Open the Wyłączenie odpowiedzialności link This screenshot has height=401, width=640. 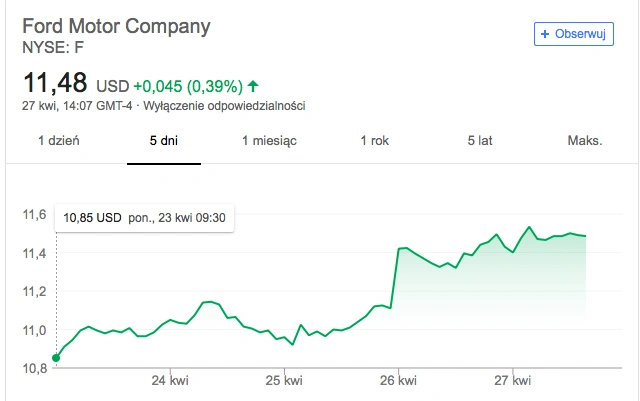pos(224,106)
